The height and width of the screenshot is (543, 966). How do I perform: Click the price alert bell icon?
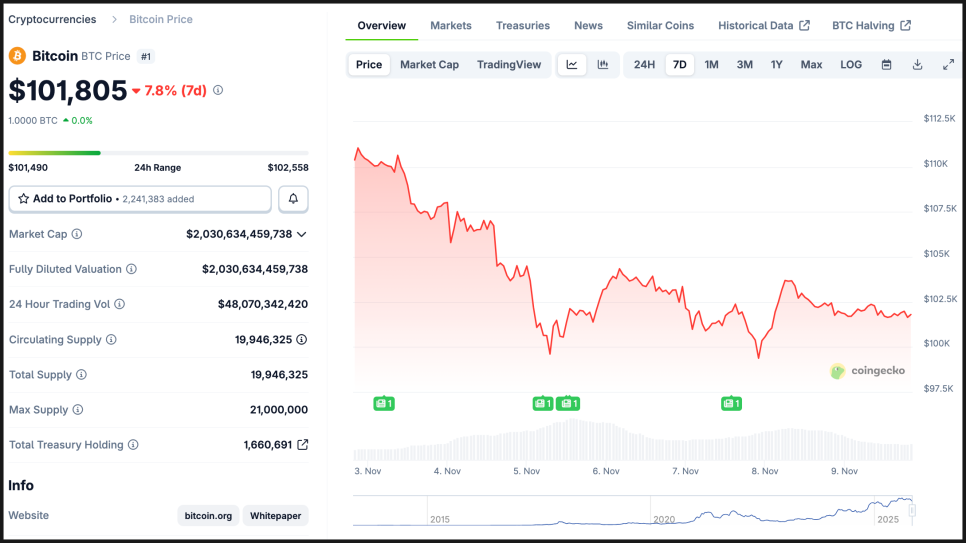coord(293,199)
